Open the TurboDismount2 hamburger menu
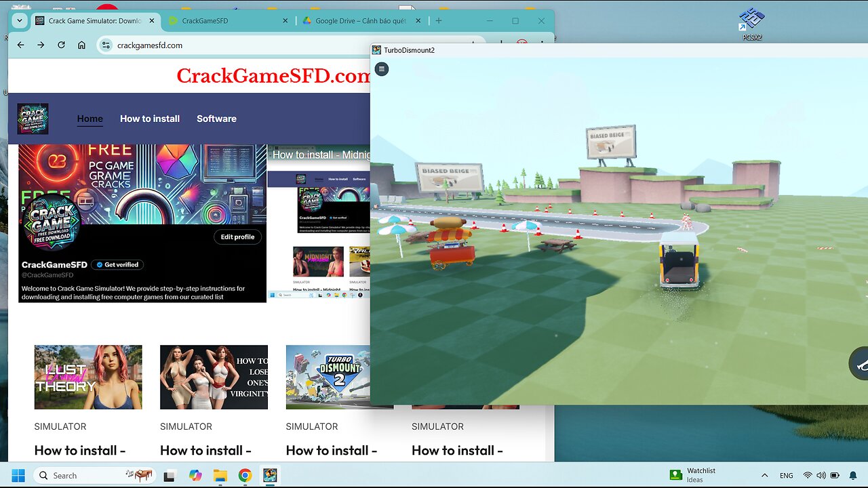This screenshot has width=868, height=488. pos(382,69)
